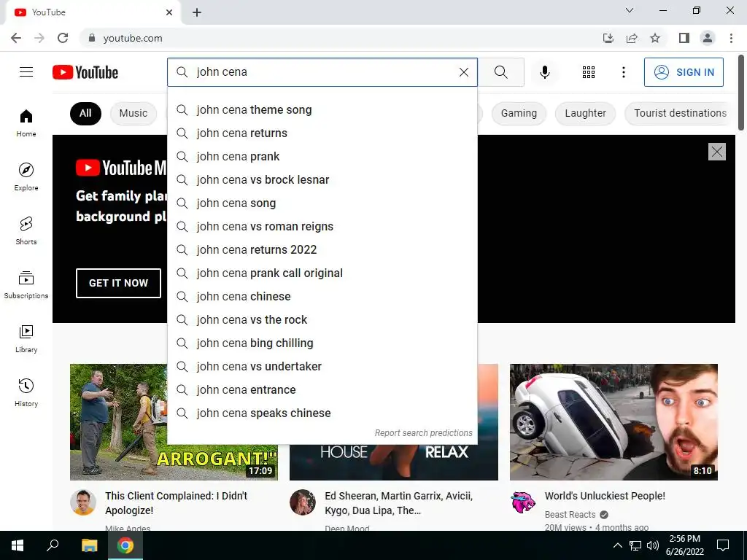Install YouTube app icon in address bar

pyautogui.click(x=608, y=38)
